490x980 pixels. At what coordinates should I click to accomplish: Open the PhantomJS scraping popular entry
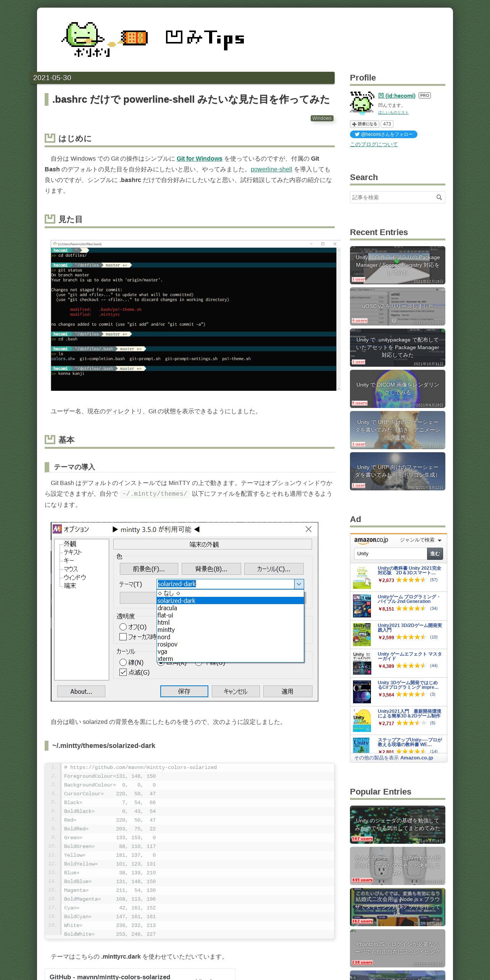tap(397, 948)
